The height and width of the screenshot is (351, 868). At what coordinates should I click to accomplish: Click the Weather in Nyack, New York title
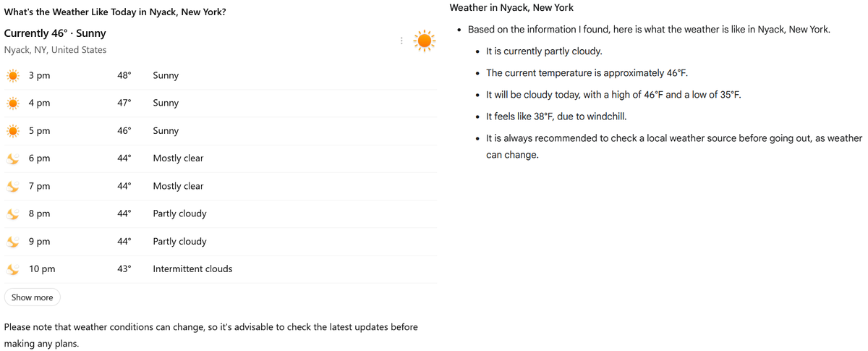511,8
